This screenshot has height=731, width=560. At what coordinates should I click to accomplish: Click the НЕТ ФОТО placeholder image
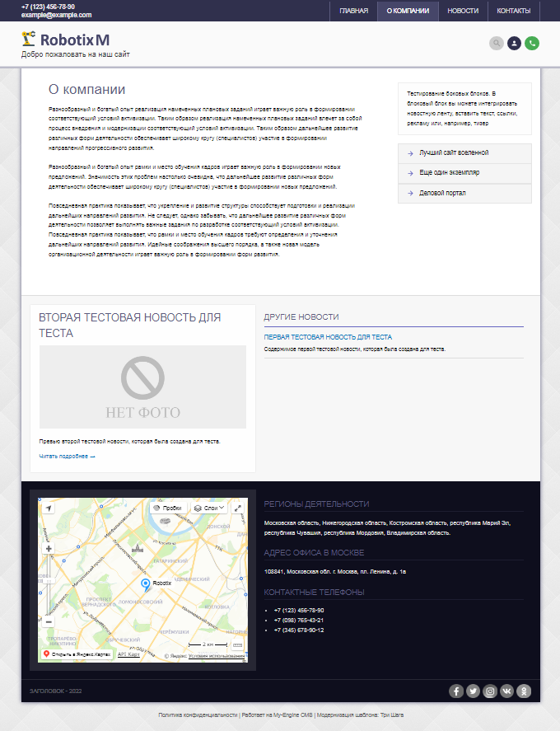[x=142, y=387]
